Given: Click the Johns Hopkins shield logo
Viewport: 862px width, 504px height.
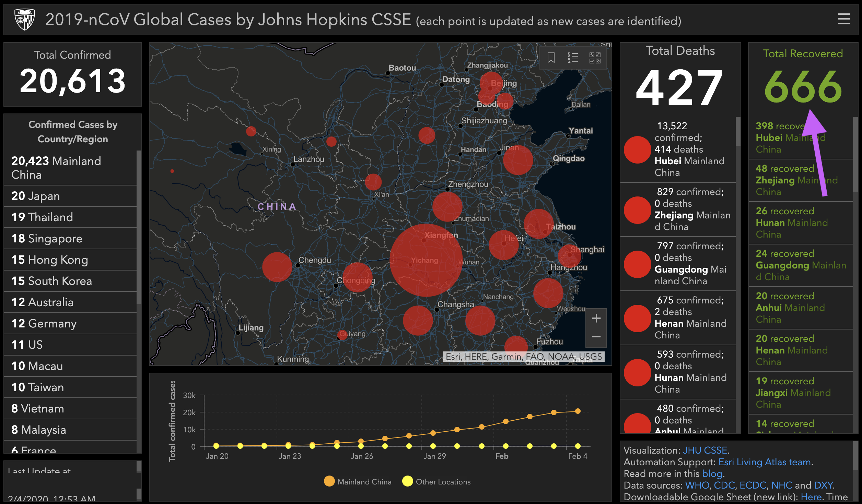Looking at the screenshot, I should pos(25,20).
